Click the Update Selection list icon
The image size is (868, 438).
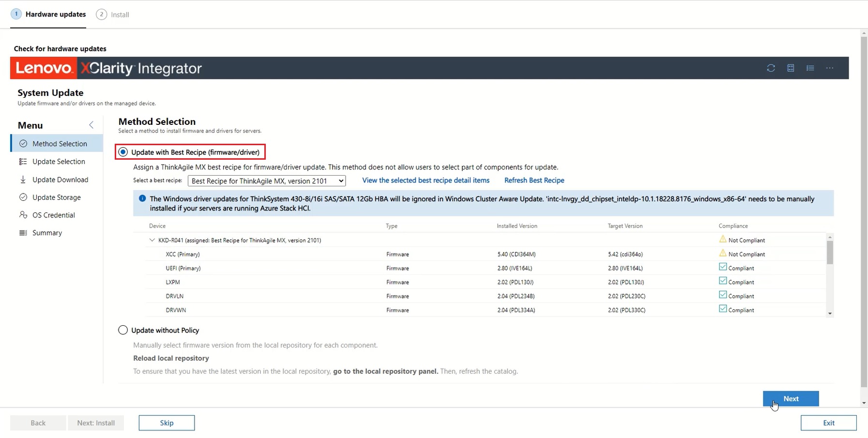pyautogui.click(x=23, y=162)
